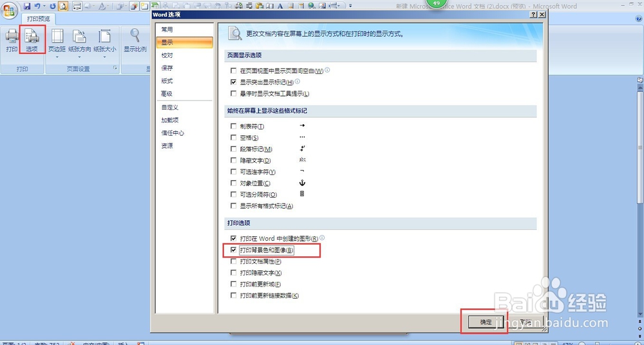Confirm with the 确定 button

click(486, 322)
